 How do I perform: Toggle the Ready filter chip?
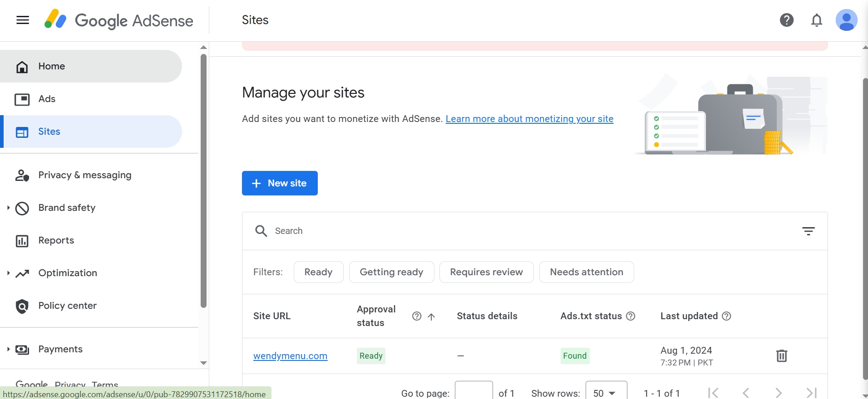pos(318,272)
